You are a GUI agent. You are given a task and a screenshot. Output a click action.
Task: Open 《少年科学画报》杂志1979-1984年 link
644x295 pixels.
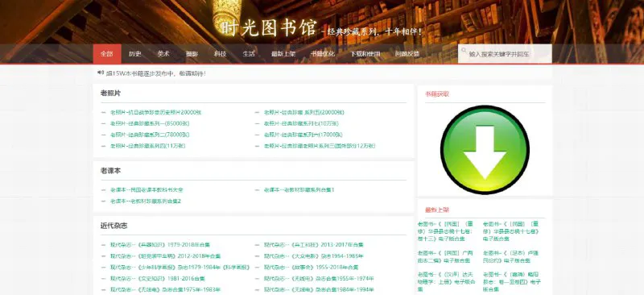pos(180,267)
